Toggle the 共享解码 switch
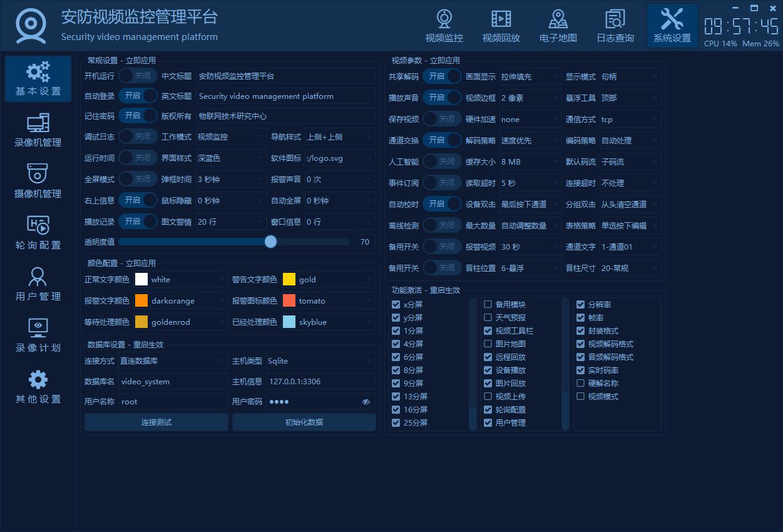This screenshot has height=532, width=783. 442,76
